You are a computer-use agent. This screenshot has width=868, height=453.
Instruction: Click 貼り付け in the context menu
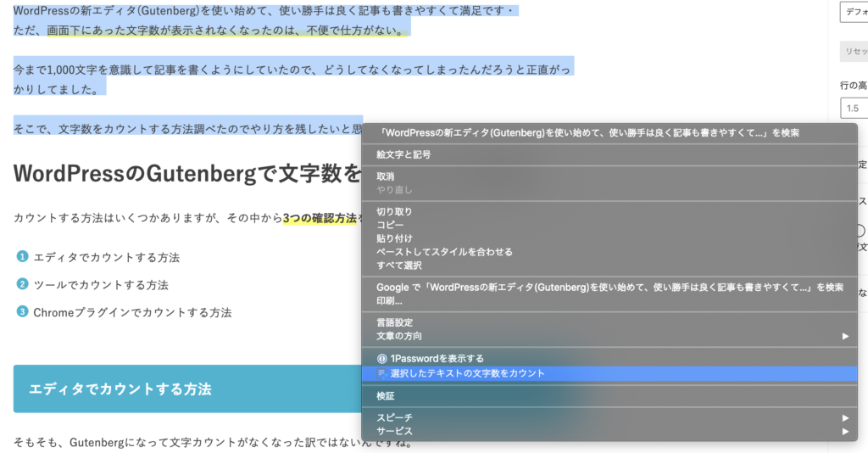pyautogui.click(x=609, y=238)
